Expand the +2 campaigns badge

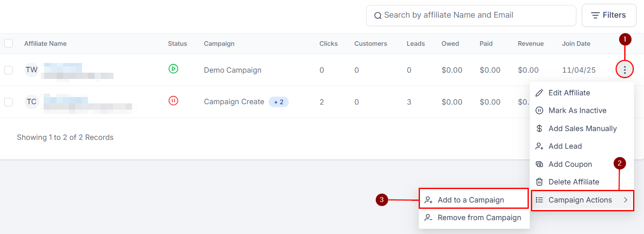pyautogui.click(x=279, y=102)
